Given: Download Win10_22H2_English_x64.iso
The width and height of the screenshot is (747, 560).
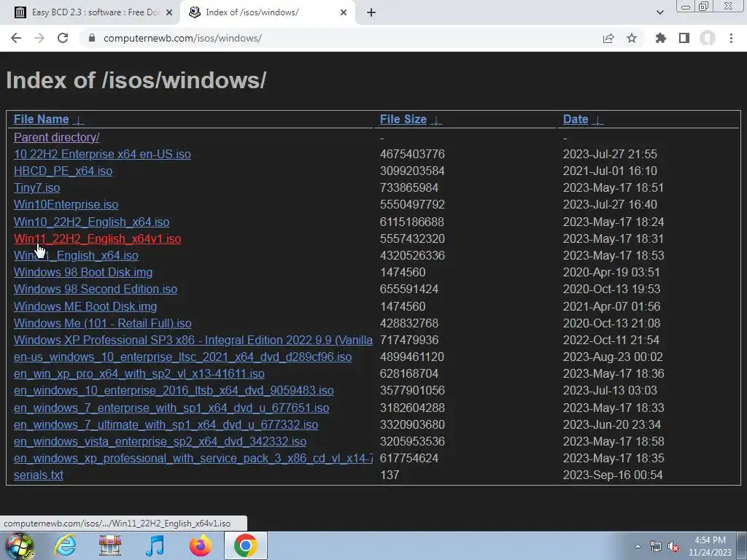Looking at the screenshot, I should (x=91, y=222).
